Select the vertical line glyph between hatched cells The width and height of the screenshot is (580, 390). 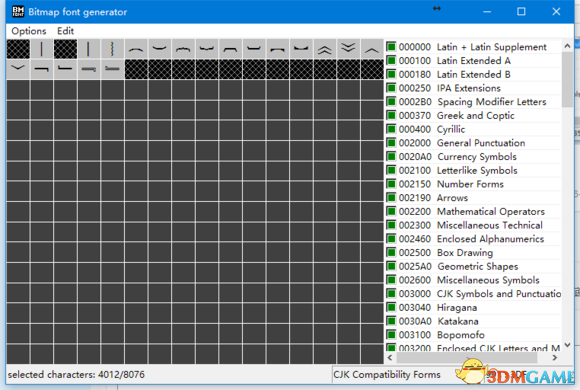[x=41, y=49]
